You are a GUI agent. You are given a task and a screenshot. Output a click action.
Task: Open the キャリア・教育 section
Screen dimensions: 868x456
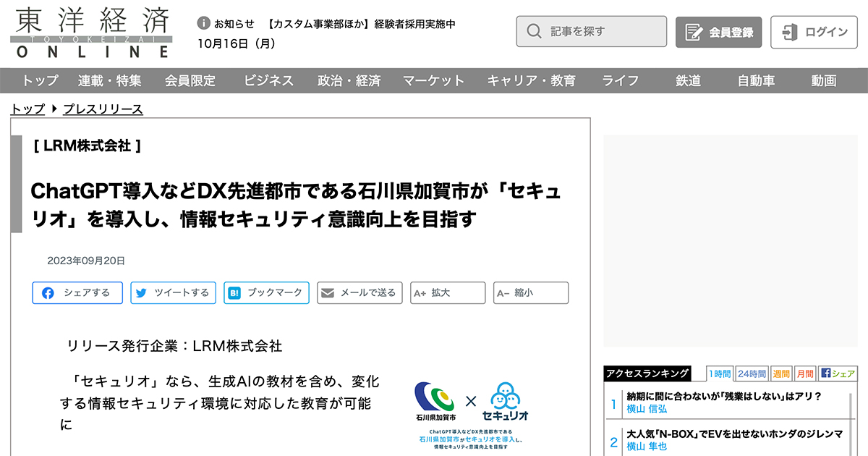[x=532, y=80]
